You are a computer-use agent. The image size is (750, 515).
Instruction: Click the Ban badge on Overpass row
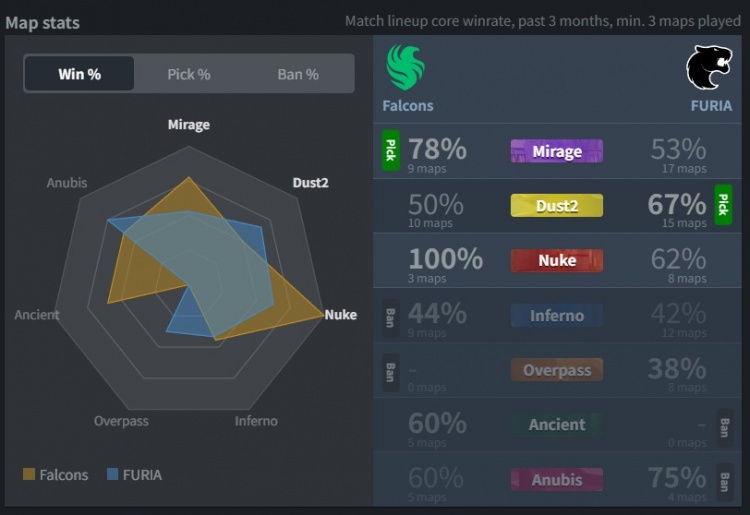391,371
